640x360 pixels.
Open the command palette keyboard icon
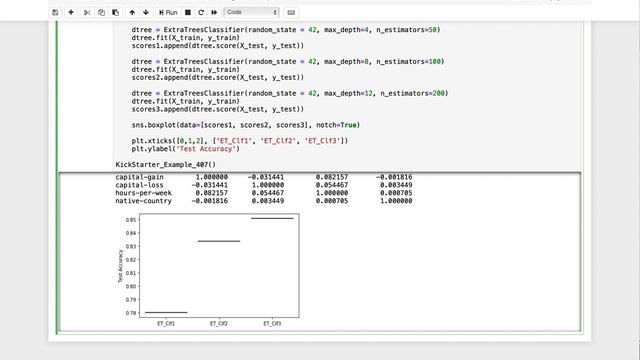[x=291, y=13]
